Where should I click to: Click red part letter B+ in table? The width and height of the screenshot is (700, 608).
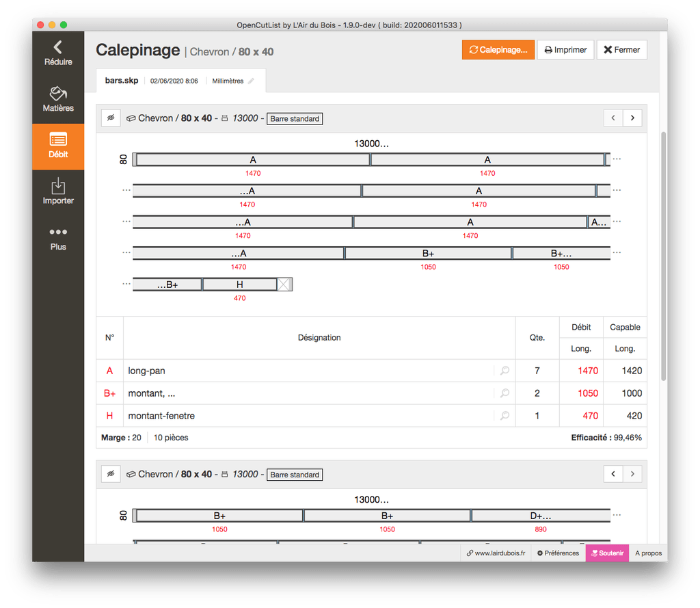[x=109, y=393]
